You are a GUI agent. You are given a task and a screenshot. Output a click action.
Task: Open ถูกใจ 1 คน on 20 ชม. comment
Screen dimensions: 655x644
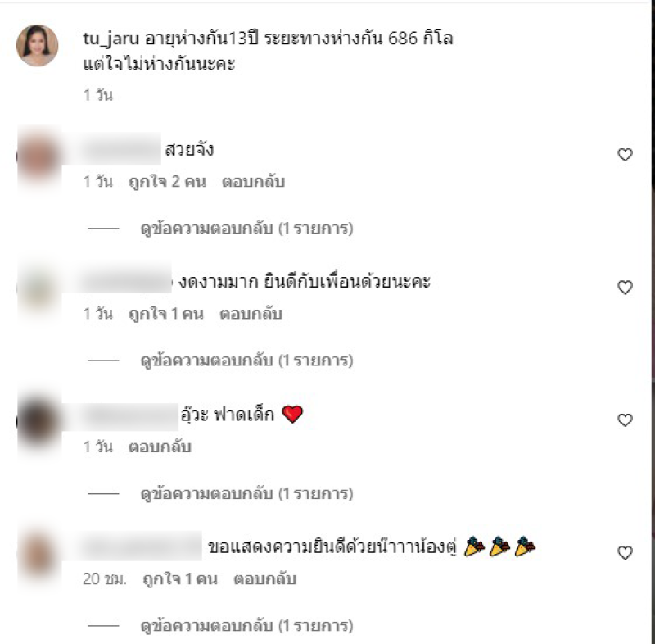pos(180,579)
